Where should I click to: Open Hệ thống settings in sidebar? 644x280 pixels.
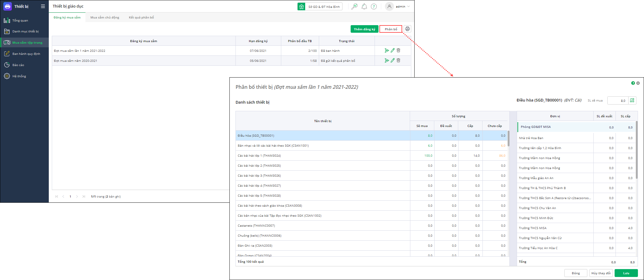25,76
